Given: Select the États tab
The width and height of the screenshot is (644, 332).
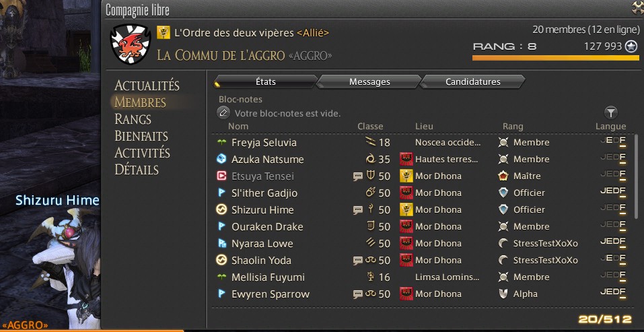Looking at the screenshot, I should click(x=266, y=81).
